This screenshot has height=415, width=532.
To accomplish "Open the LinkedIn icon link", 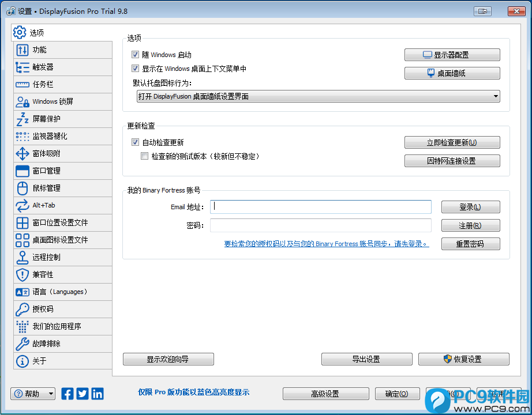I will tap(98, 394).
